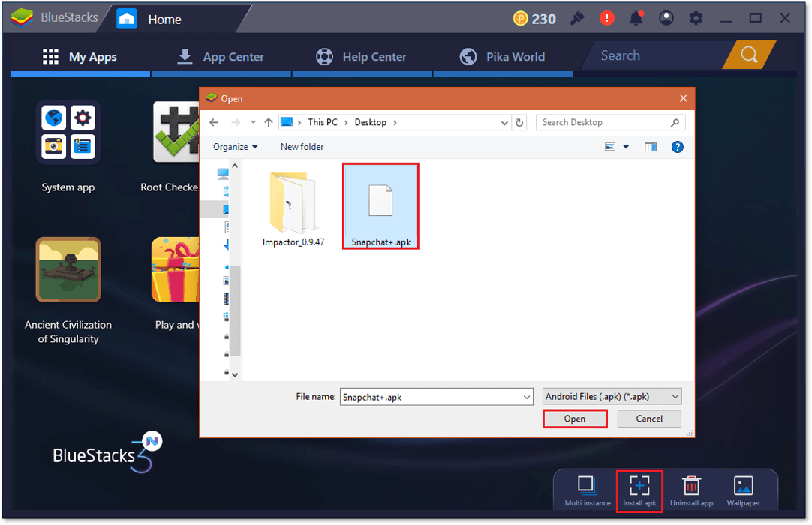Image resolution: width=812 pixels, height=525 pixels.
Task: Select the Home tab
Action: 176,19
